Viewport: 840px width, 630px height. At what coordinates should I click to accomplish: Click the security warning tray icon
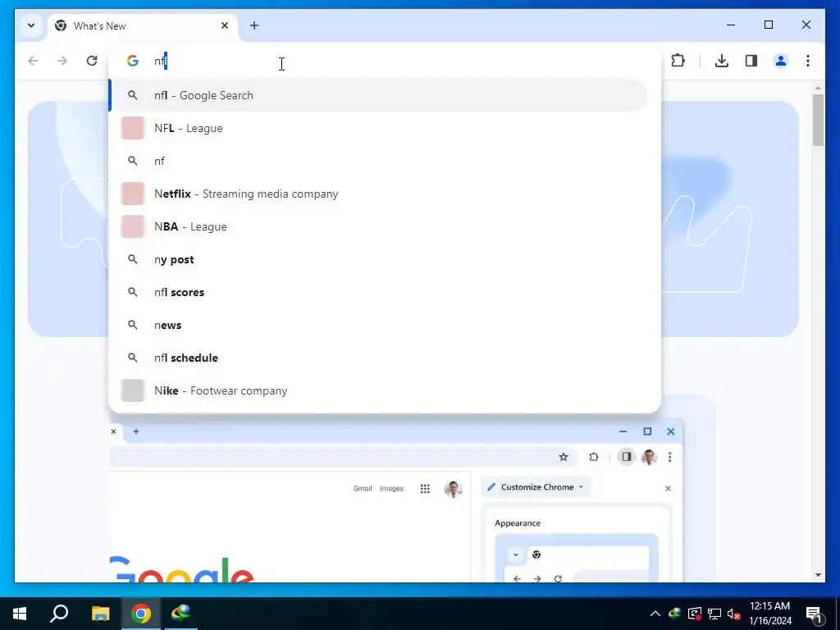pyautogui.click(x=694, y=614)
